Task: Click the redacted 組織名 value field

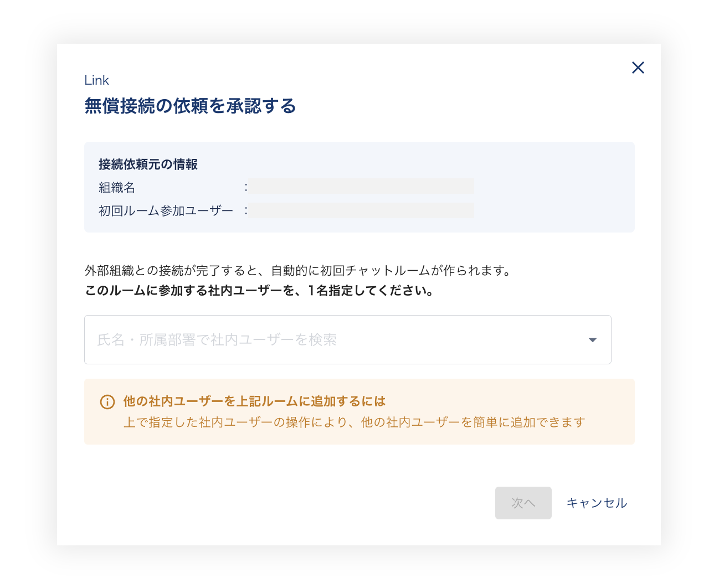Action: pyautogui.click(x=361, y=187)
